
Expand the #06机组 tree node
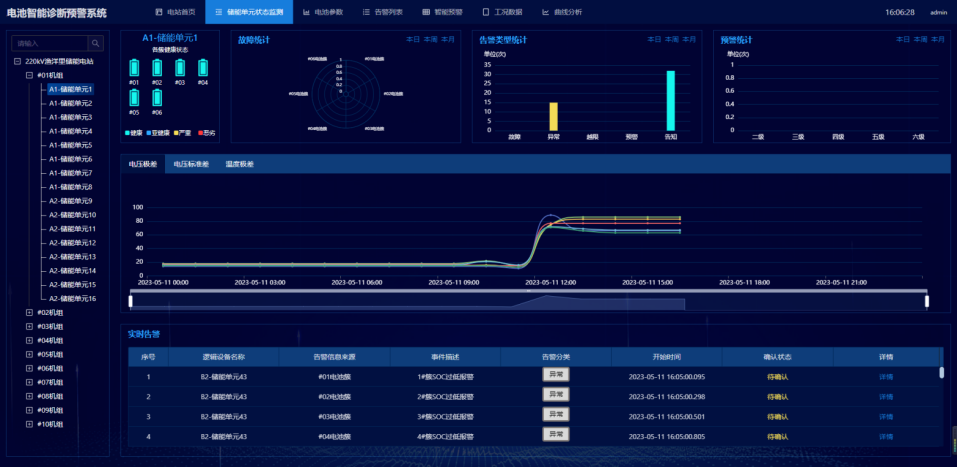(29, 368)
